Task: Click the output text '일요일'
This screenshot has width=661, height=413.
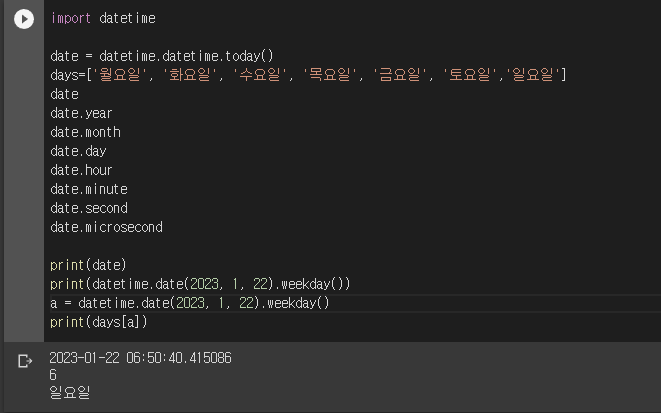Action: (70, 392)
